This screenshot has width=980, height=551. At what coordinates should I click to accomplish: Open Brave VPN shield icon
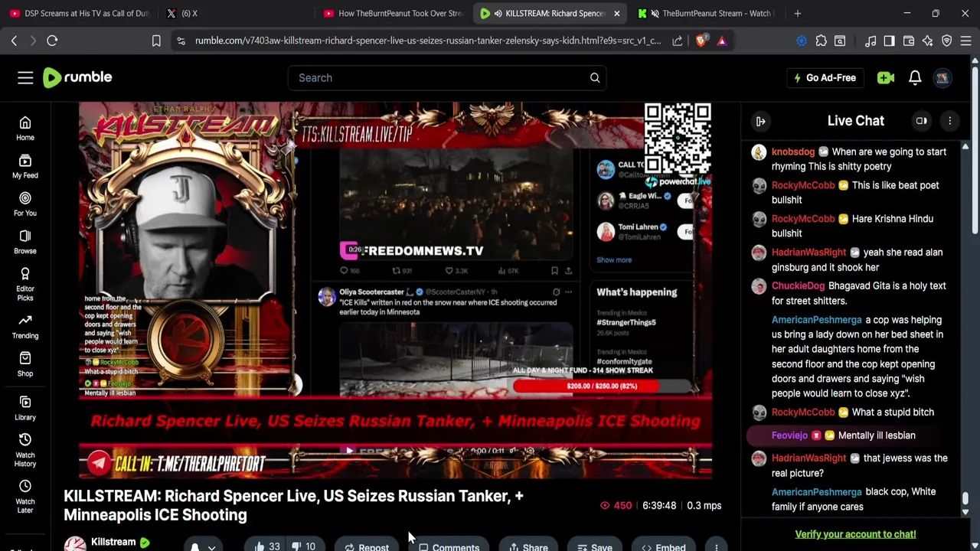[x=947, y=41]
